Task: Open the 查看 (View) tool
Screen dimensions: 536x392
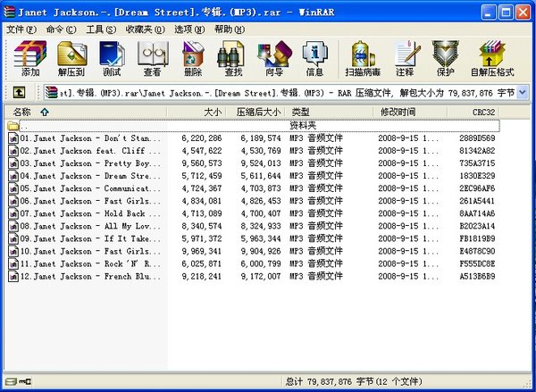Action: click(x=153, y=58)
